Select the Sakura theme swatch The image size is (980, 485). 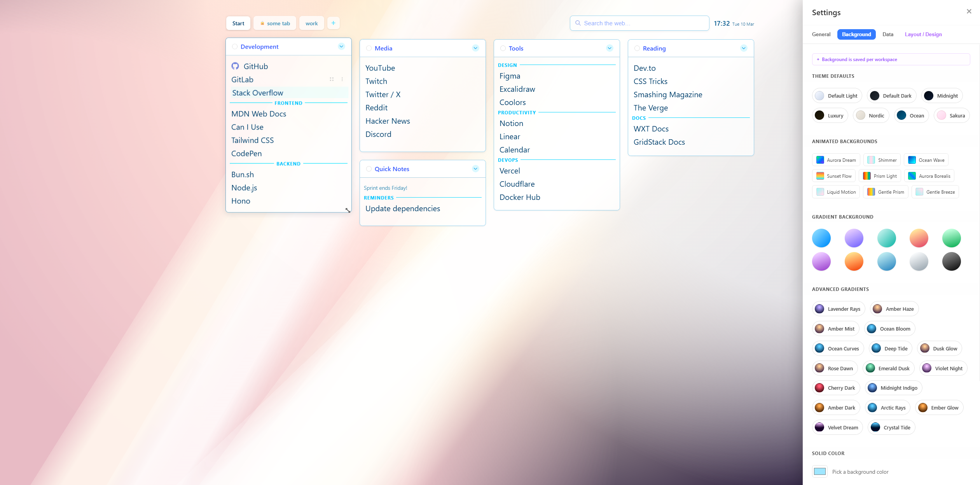[x=951, y=115]
